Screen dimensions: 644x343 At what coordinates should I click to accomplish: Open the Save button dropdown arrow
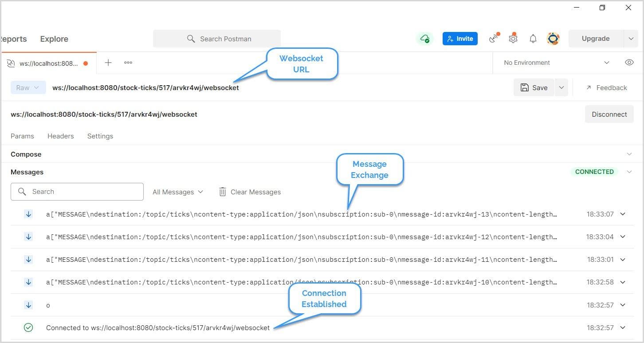pyautogui.click(x=562, y=87)
